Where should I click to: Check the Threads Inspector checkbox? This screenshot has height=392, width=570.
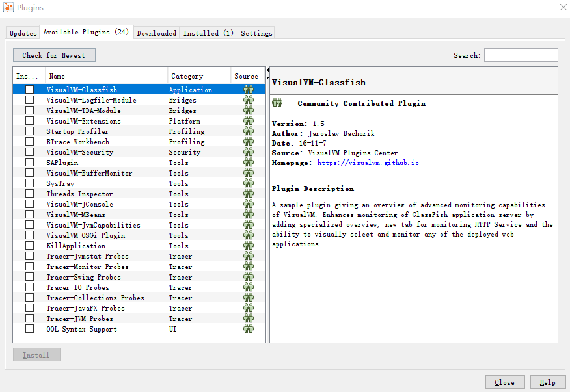[29, 194]
